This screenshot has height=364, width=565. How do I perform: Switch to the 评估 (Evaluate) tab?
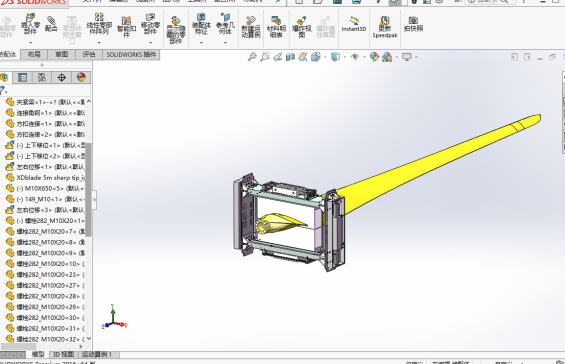pos(89,54)
